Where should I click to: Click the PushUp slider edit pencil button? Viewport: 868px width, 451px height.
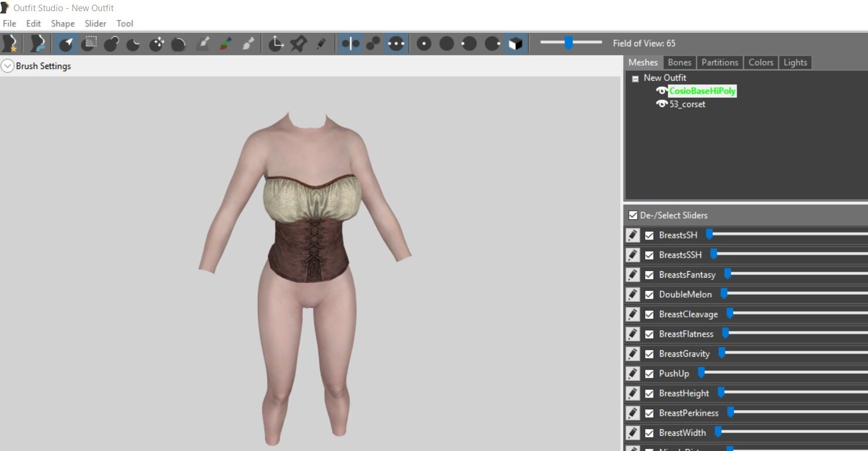click(632, 373)
